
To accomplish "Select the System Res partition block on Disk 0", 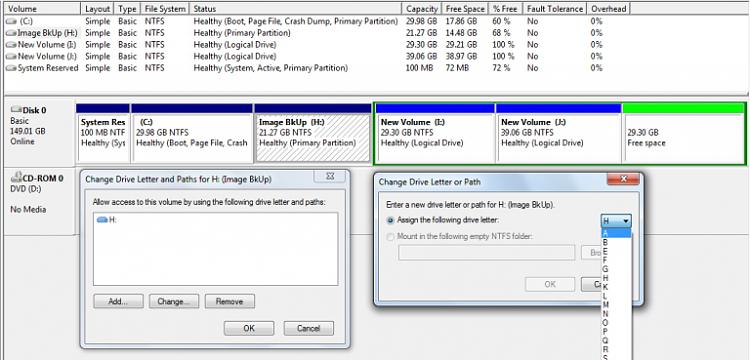I will coord(103,133).
